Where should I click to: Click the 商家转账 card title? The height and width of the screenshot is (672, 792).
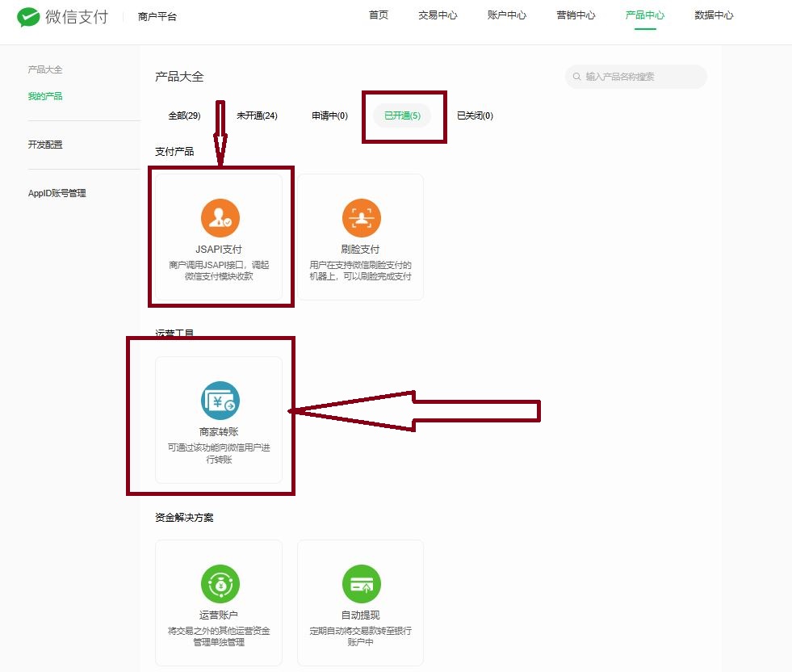pyautogui.click(x=219, y=432)
